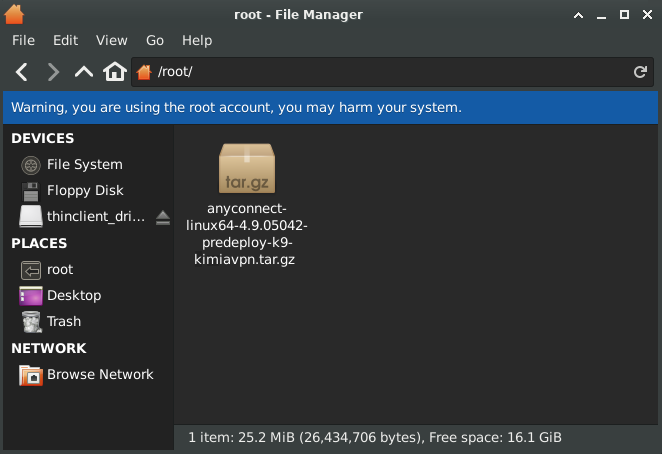Click the back navigation arrow

22,72
